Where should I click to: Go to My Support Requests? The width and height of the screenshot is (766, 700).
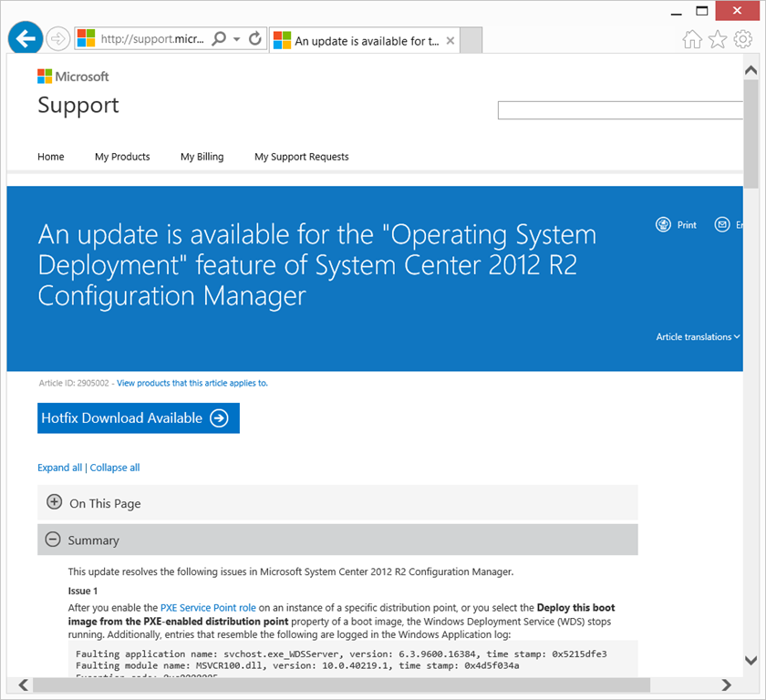[301, 157]
